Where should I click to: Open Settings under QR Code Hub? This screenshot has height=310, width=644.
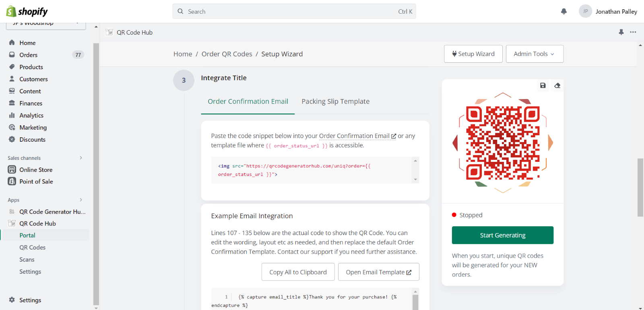(30, 271)
